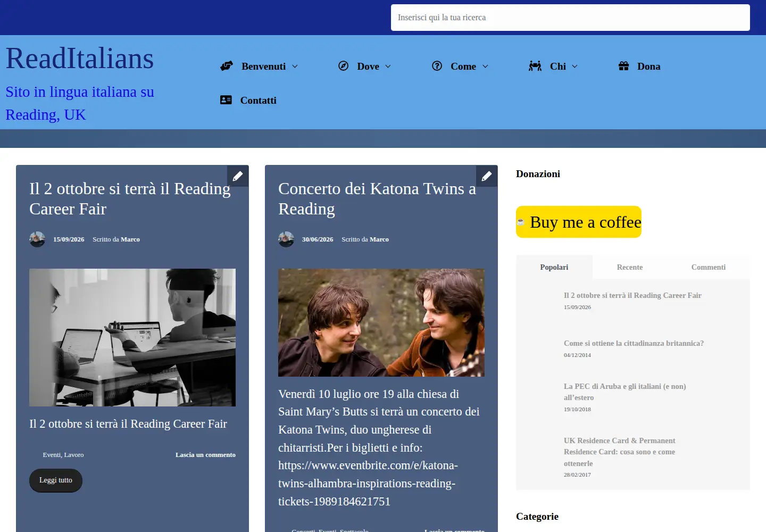Switch to the Recente tab
This screenshot has width=766, height=532.
630,267
